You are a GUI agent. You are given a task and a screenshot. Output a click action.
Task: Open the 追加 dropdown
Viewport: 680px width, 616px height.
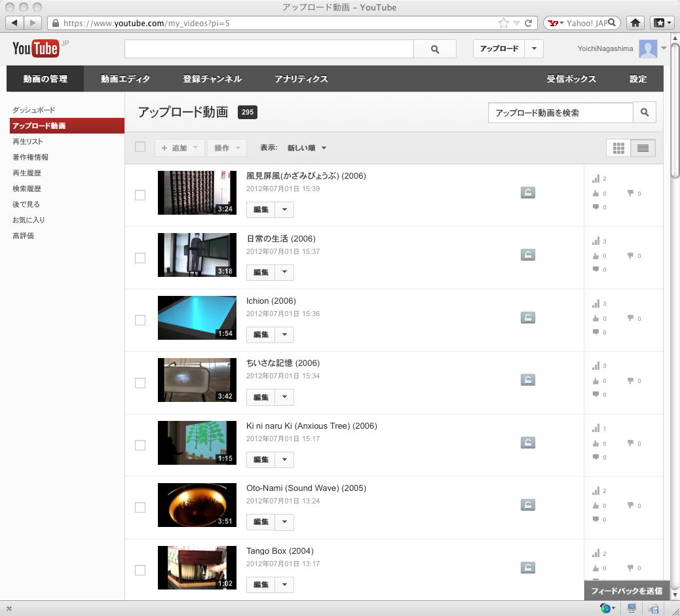(x=179, y=148)
